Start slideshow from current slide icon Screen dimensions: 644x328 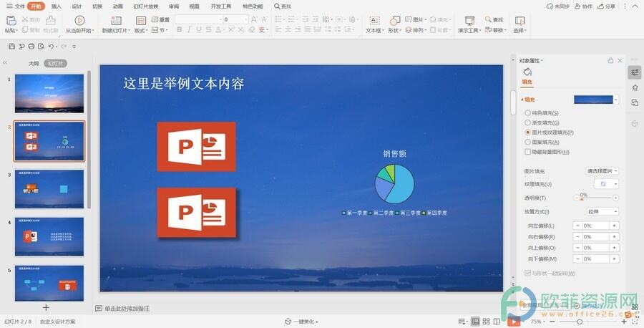[x=79, y=20]
